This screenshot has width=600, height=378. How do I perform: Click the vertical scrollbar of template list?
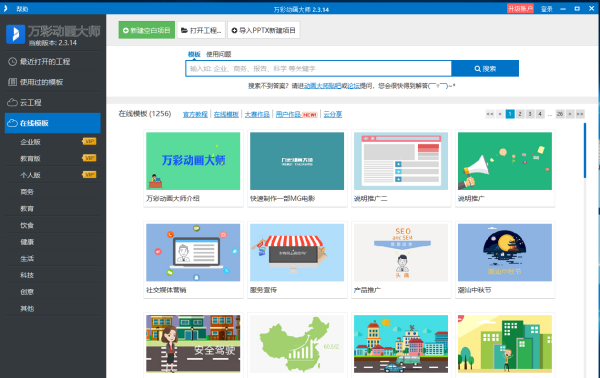585,150
